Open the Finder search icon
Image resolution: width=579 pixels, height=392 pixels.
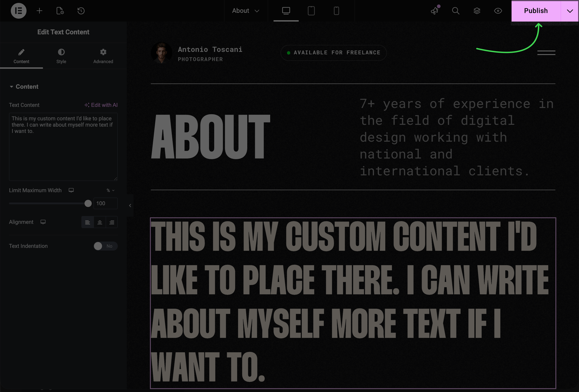[455, 11]
